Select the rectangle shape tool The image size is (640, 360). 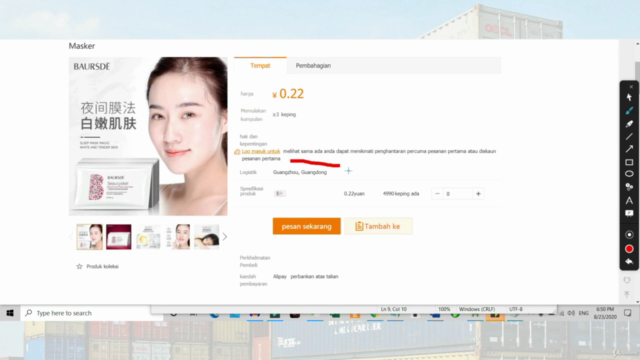pyautogui.click(x=629, y=162)
